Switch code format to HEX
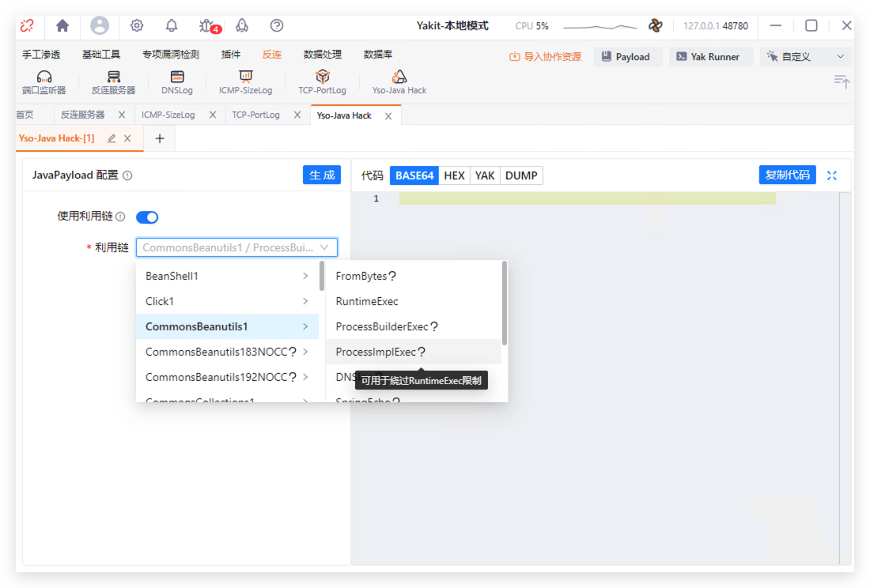 tap(455, 175)
